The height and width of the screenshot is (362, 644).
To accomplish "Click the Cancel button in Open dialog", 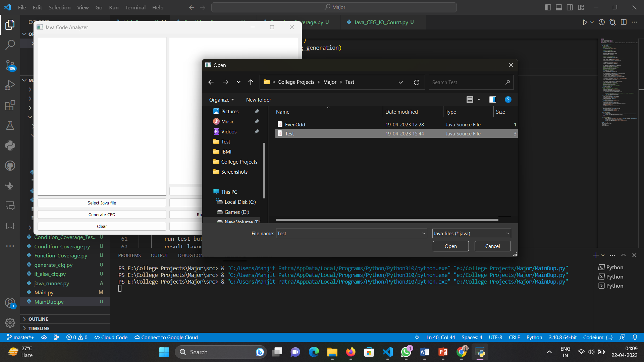I will point(492,246).
